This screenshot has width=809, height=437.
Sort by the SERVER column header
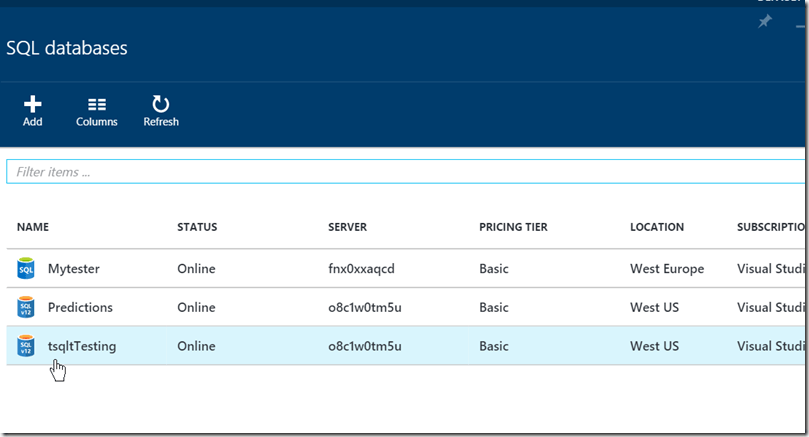pyautogui.click(x=347, y=227)
